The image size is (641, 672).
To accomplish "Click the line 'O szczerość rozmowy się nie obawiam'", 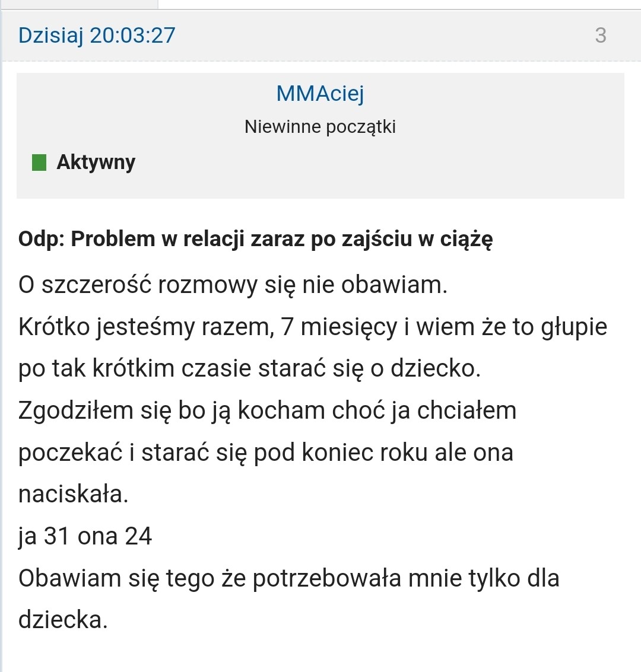I will click(x=233, y=285).
